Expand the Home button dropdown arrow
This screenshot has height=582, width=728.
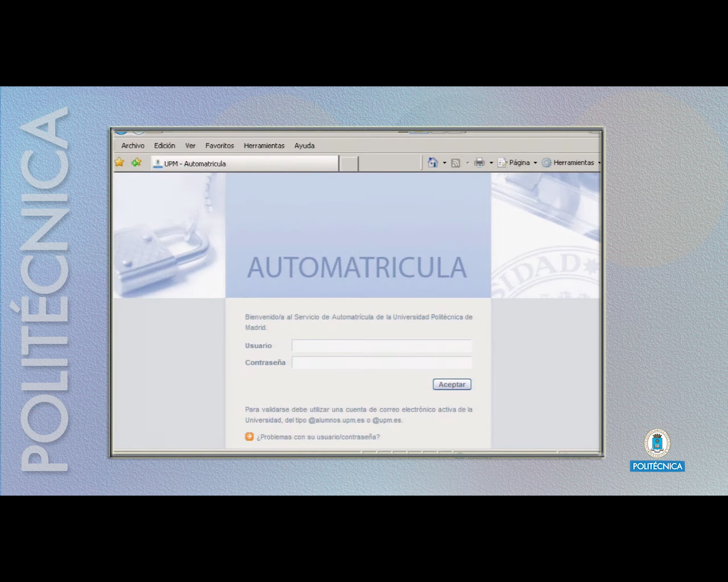click(x=445, y=163)
